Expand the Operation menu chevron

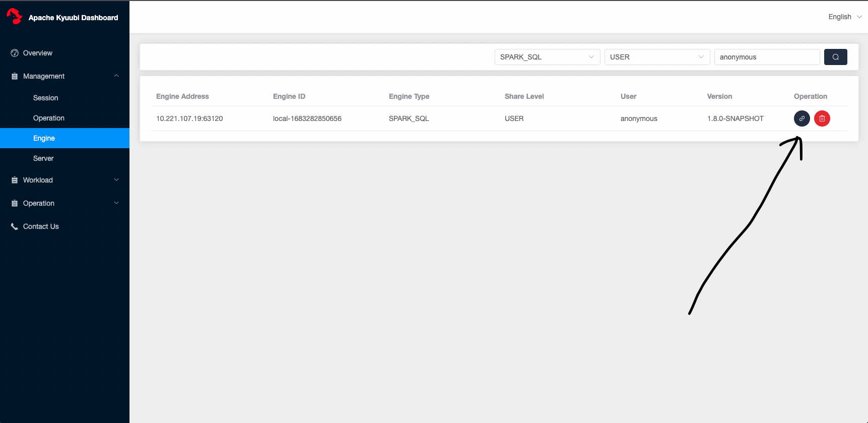coord(116,203)
